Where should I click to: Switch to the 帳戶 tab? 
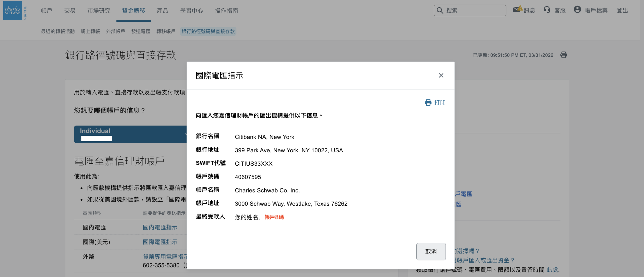[x=46, y=11]
